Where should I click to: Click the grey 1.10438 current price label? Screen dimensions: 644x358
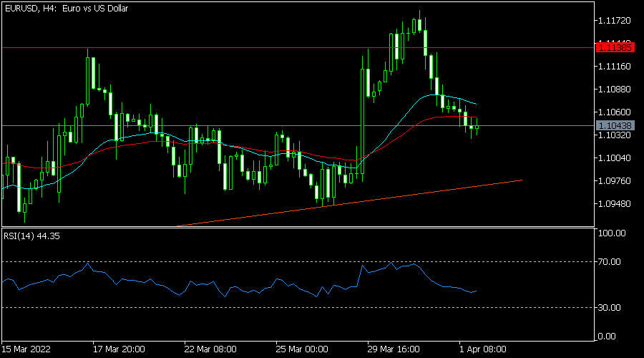pos(615,126)
